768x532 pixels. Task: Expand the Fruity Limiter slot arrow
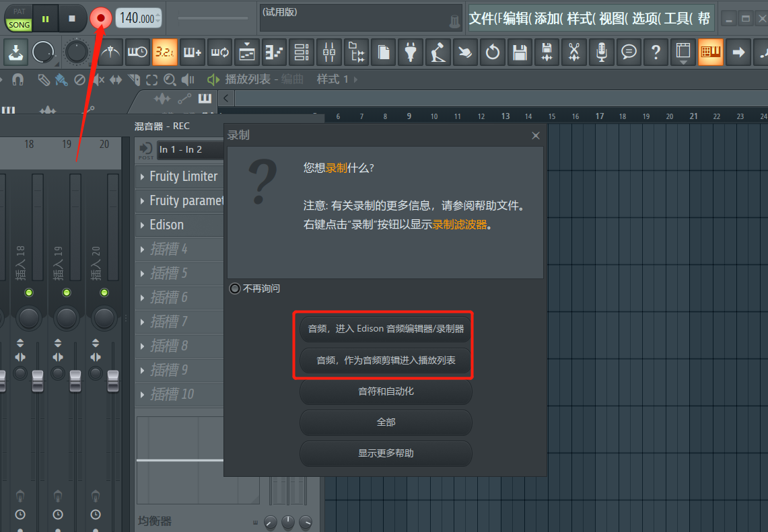(142, 177)
